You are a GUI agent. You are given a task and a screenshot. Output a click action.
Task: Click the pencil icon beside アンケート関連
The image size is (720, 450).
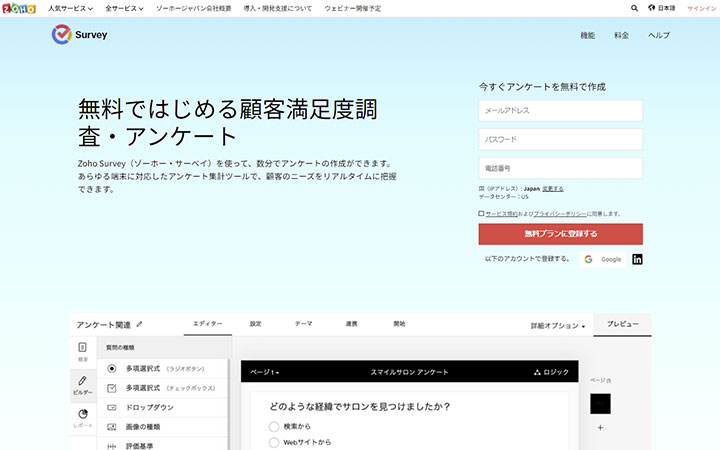click(x=140, y=325)
